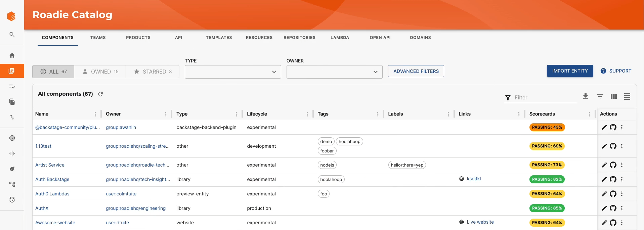Open the group:awanlin owner link
Viewport: 644px width, 230px height.
click(121, 127)
